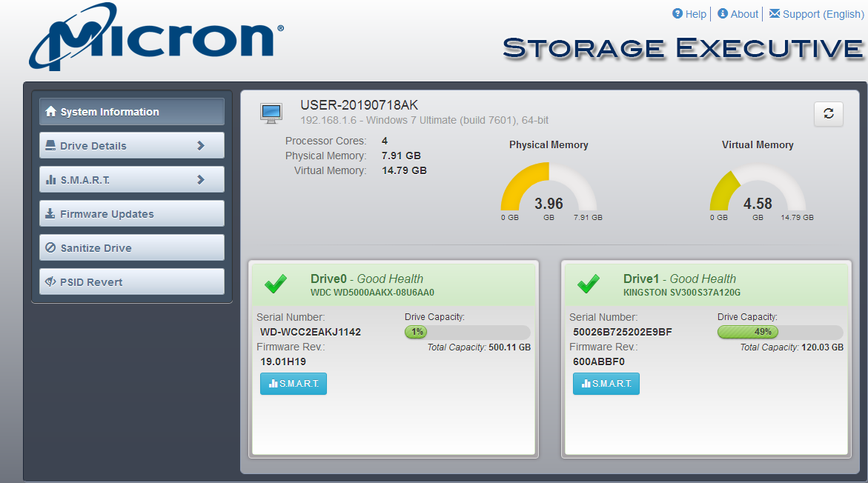Click serial number WD-WCC2EAKJ1142
The image size is (868, 483).
[311, 332]
